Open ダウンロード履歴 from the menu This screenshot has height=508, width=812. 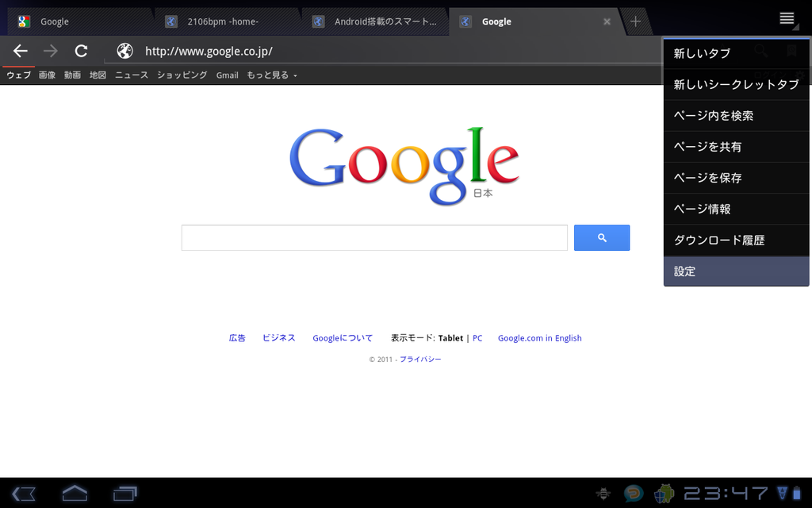[x=736, y=240]
